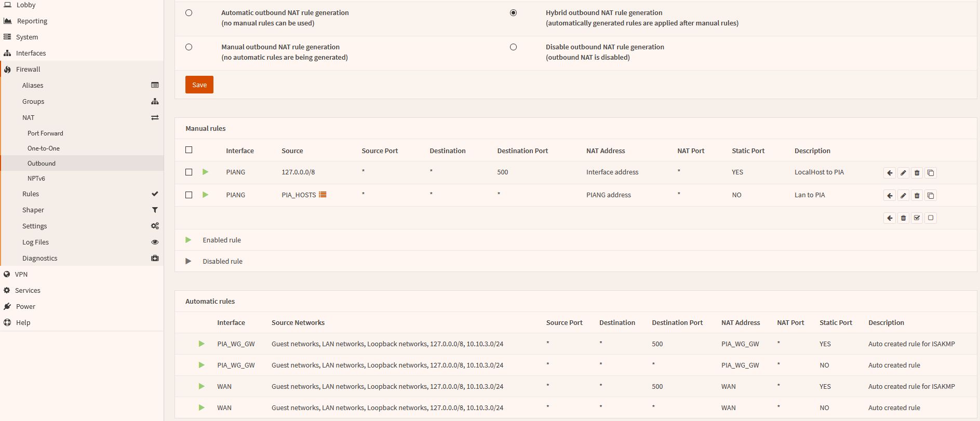The height and width of the screenshot is (421, 980).
Task: Delete the Lan to PIA rule
Action: coord(917,196)
